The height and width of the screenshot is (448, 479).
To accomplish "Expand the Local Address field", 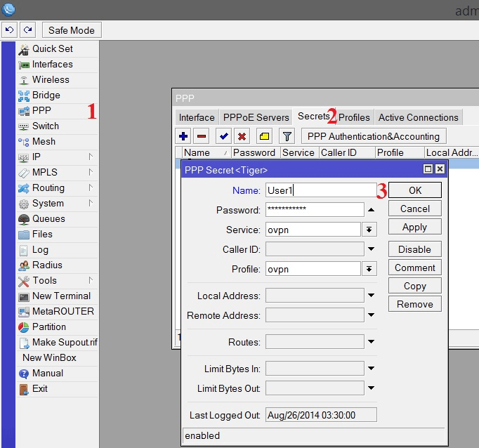I will [x=371, y=296].
